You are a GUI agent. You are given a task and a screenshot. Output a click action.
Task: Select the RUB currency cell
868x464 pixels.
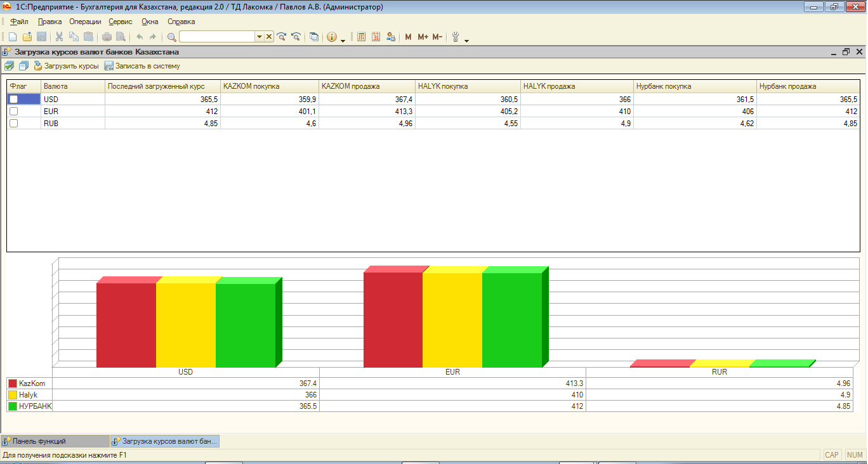pyautogui.click(x=72, y=124)
